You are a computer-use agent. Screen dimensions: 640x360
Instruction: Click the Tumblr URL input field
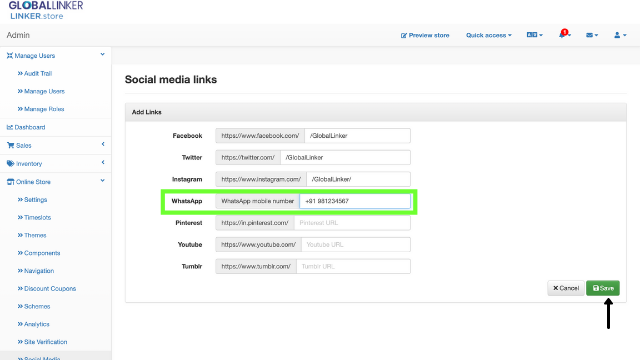353,266
